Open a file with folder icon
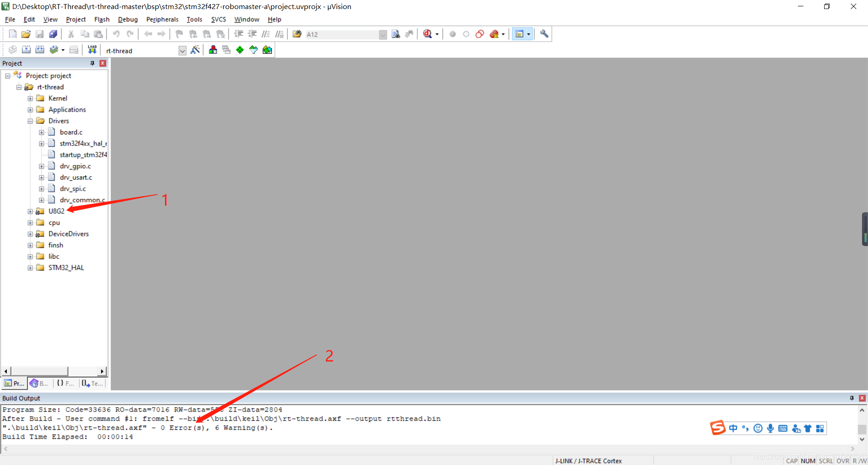This screenshot has width=868, height=465. coord(26,34)
